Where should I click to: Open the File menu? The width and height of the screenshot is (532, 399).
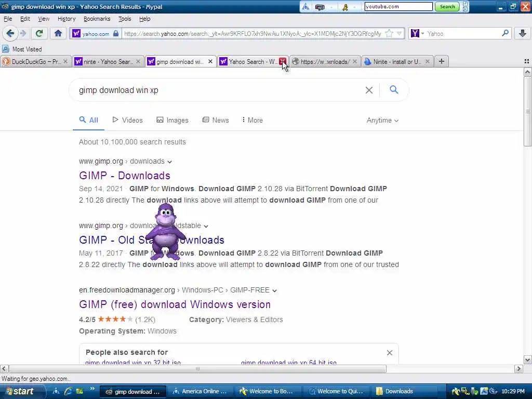pyautogui.click(x=8, y=19)
